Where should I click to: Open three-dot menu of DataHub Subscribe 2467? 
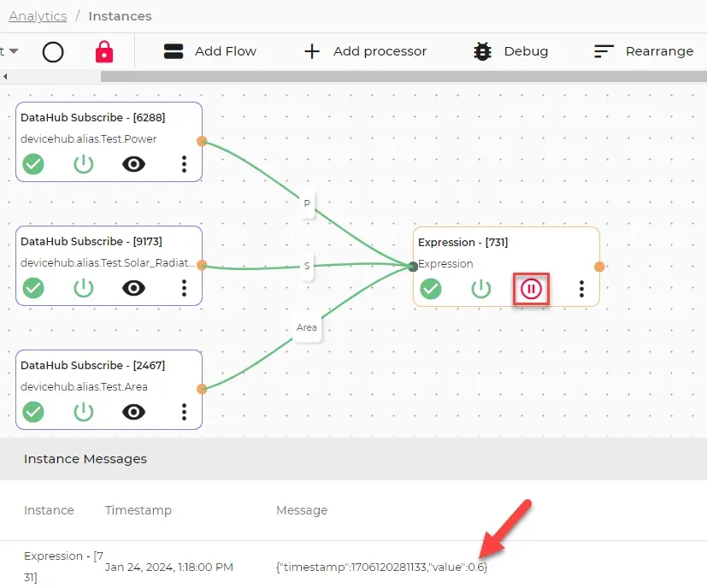point(184,412)
